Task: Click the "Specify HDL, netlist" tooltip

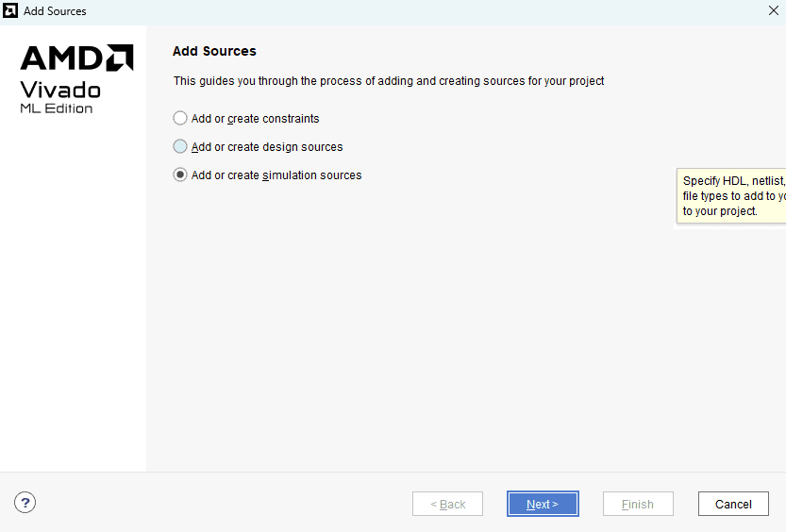Action: click(732, 195)
